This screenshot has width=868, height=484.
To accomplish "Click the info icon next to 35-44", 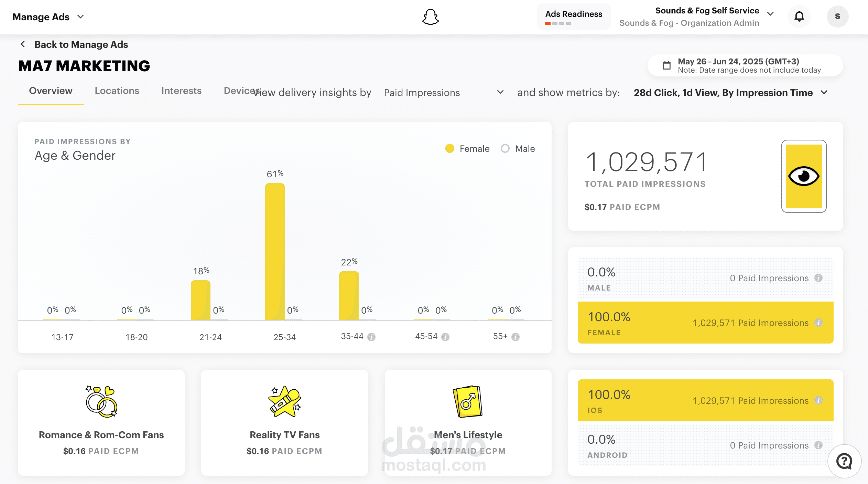I will pos(371,337).
